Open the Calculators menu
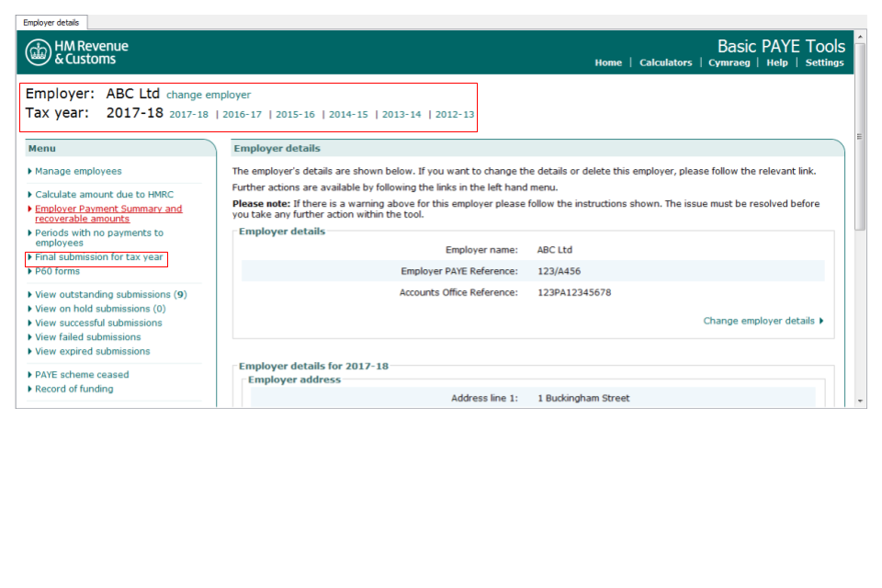The image size is (882, 588). point(665,62)
